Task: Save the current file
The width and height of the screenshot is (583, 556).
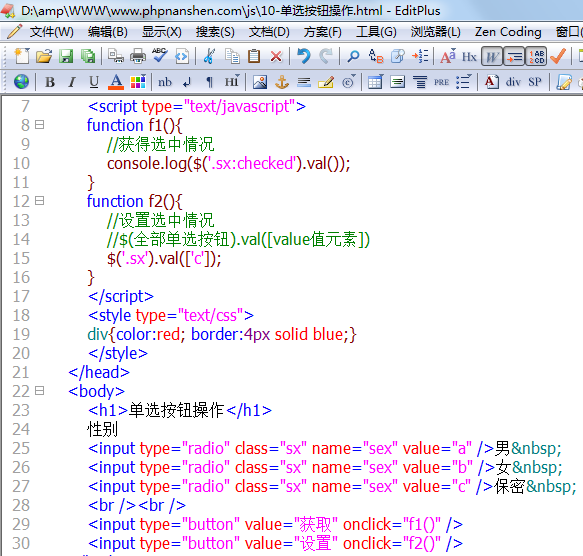Action: coord(66,57)
